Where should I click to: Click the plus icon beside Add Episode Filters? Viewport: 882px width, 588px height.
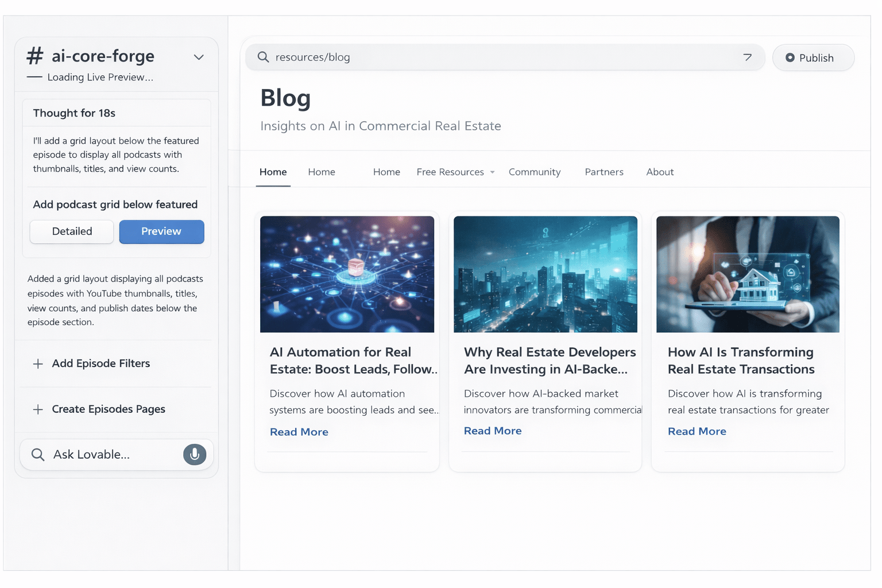coord(38,363)
